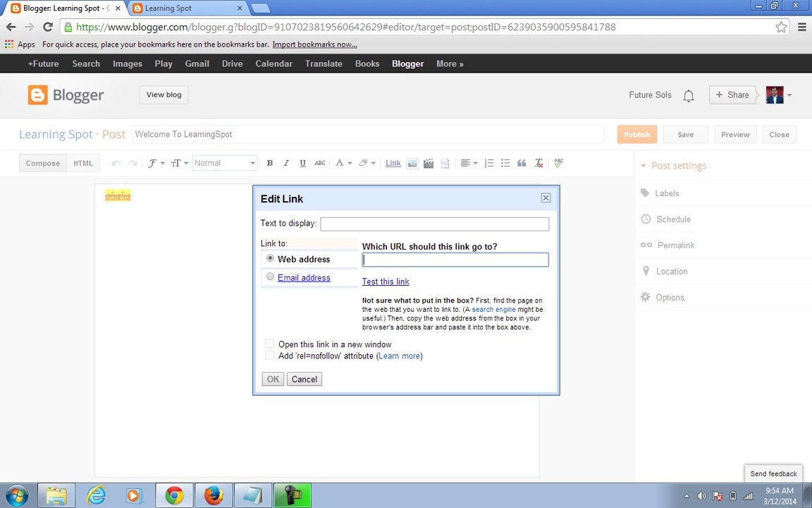Viewport: 812px width, 508px height.
Task: Toggle bold formatting
Action: (x=270, y=163)
